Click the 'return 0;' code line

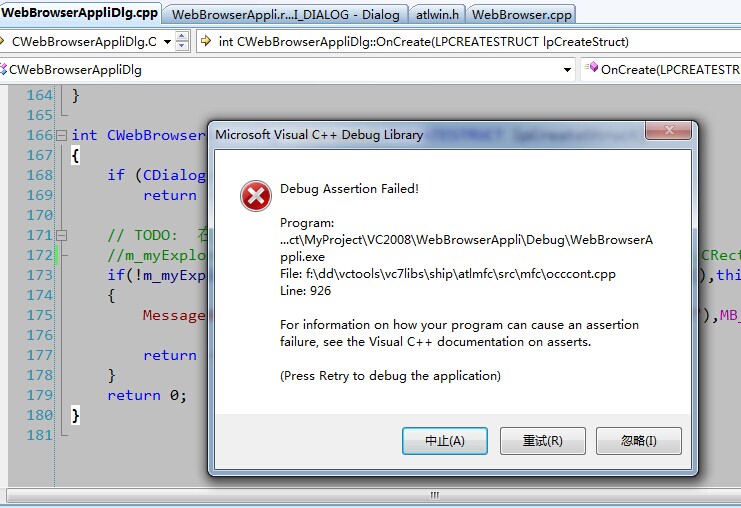[x=147, y=395]
